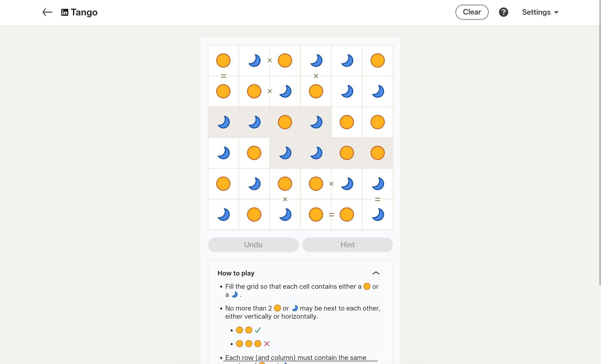Screen dimensions: 601x364
Task: Toggle the fourth row's last sun cell
Action: [x=378, y=153]
